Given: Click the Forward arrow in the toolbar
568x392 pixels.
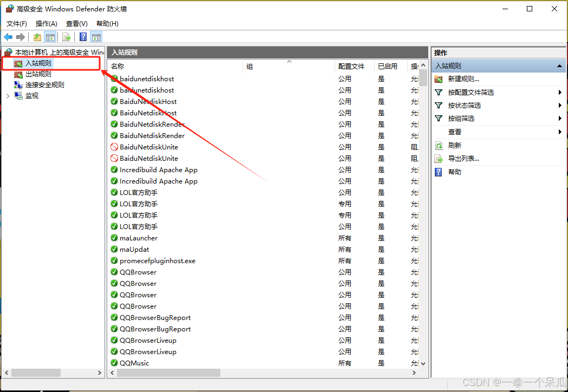Looking at the screenshot, I should pos(21,37).
